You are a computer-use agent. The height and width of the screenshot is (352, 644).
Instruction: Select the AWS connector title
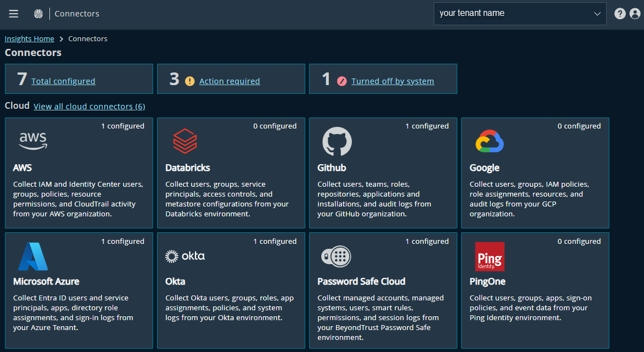coord(23,167)
